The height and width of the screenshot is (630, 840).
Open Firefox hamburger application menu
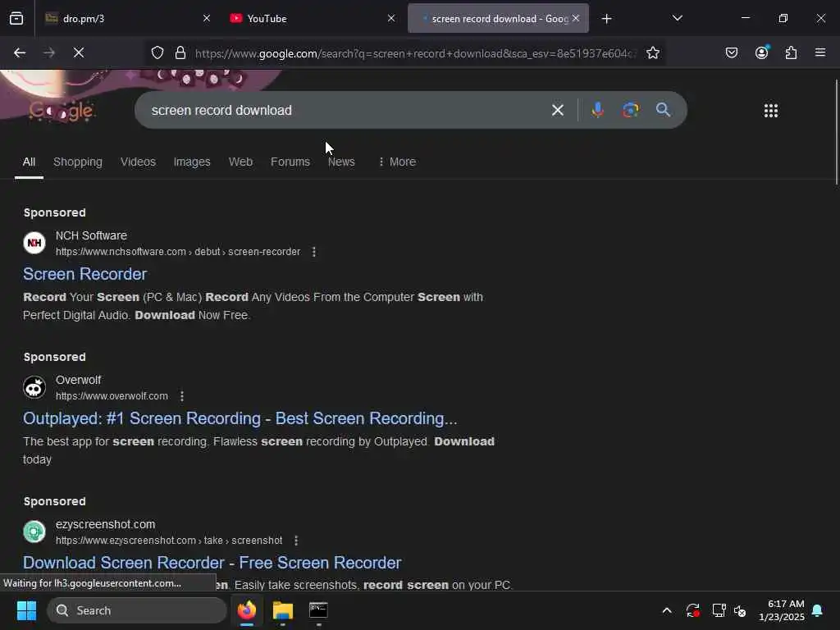tap(820, 52)
